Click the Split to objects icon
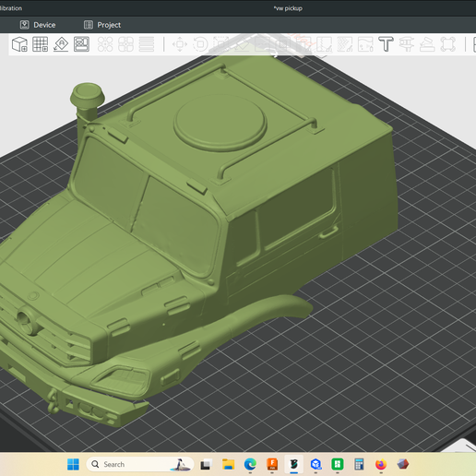The width and height of the screenshot is (476, 476). (105, 44)
